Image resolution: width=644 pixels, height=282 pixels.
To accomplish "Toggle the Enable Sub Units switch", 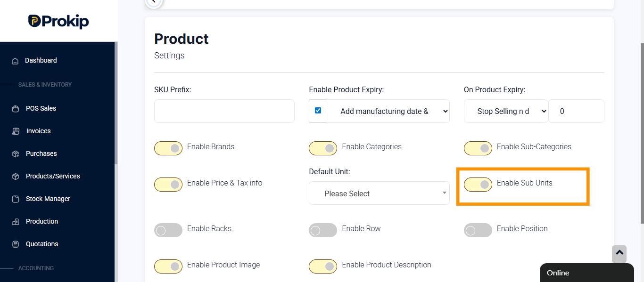I will pos(478,185).
